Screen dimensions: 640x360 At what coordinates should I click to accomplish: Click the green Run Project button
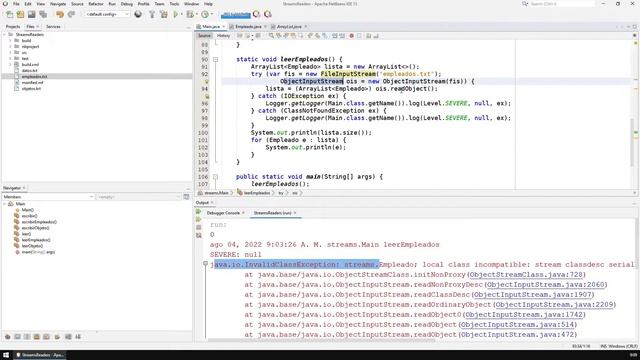point(176,14)
